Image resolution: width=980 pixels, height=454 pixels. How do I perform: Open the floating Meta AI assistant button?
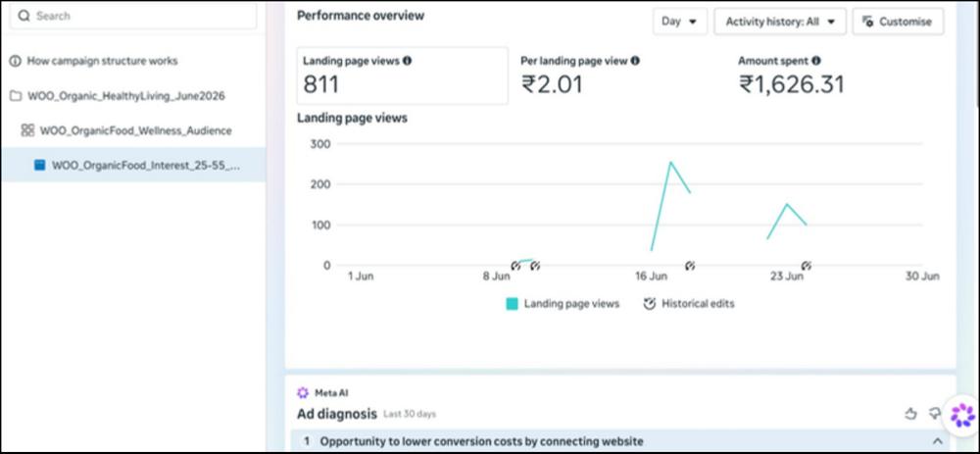(x=962, y=415)
